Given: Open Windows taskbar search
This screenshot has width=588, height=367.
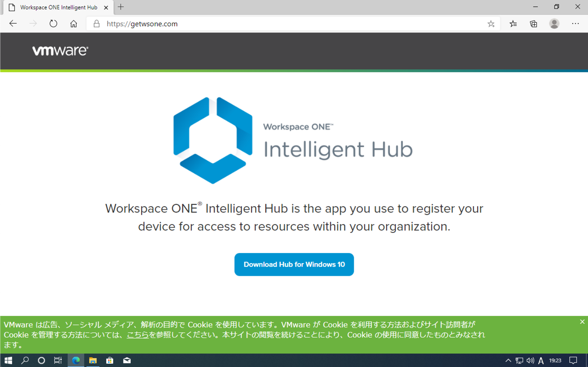Looking at the screenshot, I should (x=25, y=360).
